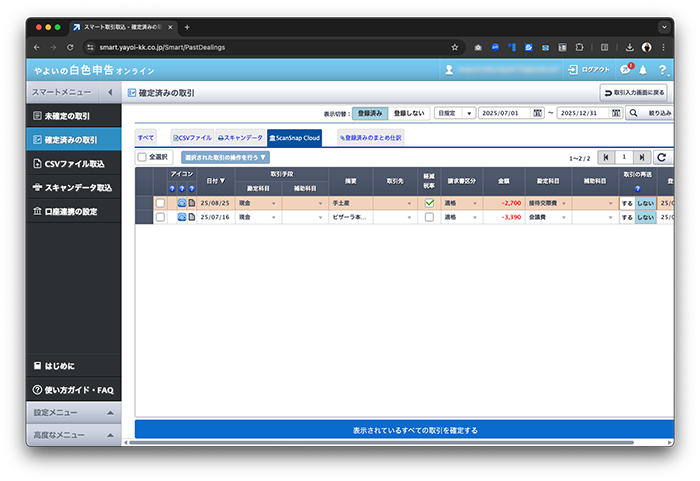Open the 日指定 dropdown
The image size is (700, 481).
[455, 113]
